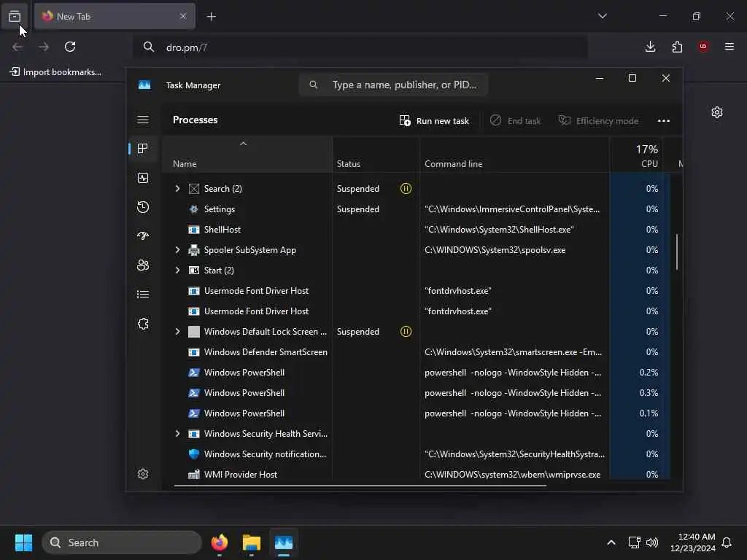Open File Explorer from the taskbar
Viewport: 747px width, 560px height.
(x=252, y=542)
